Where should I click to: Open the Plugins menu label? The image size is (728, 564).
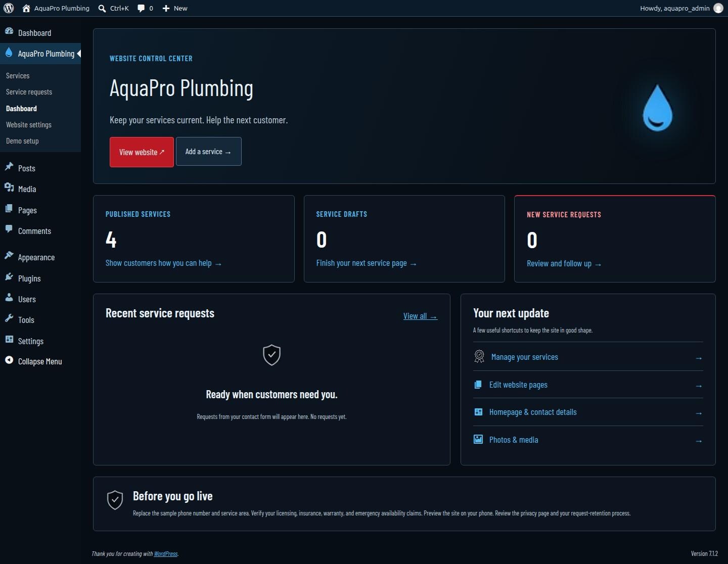(29, 278)
